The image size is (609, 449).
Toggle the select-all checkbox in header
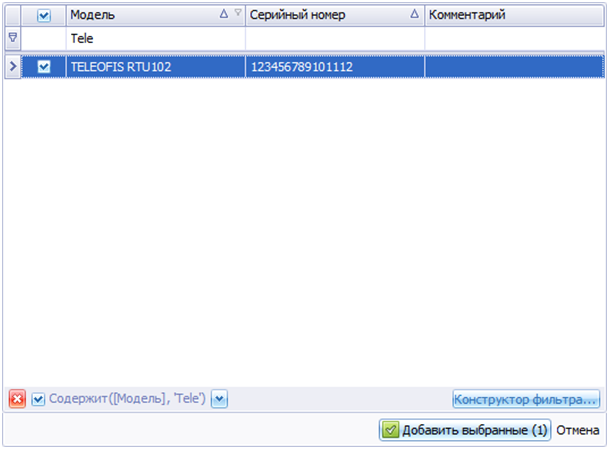point(44,16)
